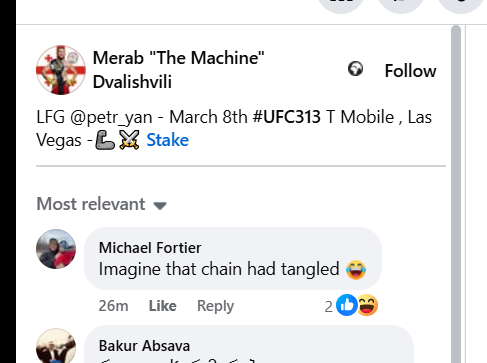The width and height of the screenshot is (487, 363).
Task: Reply to Michael Fortier's comment
Action: click(x=215, y=306)
